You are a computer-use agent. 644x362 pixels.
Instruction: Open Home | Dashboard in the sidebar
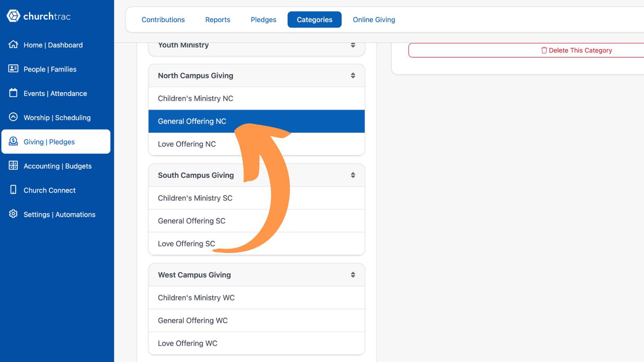[x=56, y=45]
